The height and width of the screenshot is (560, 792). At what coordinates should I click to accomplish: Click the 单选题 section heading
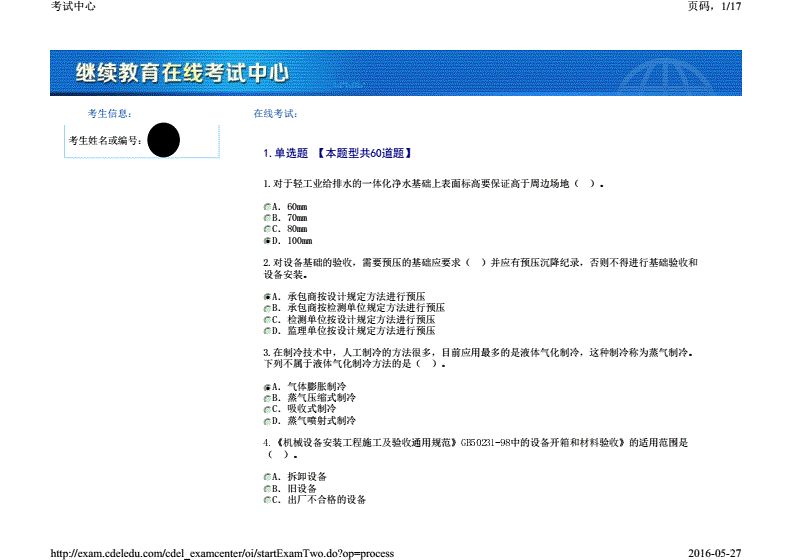coord(337,153)
